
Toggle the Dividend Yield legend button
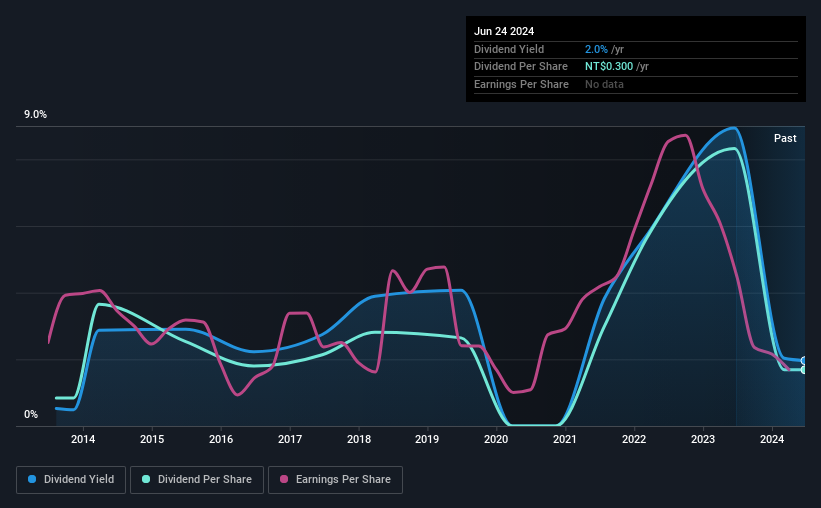[71, 480]
